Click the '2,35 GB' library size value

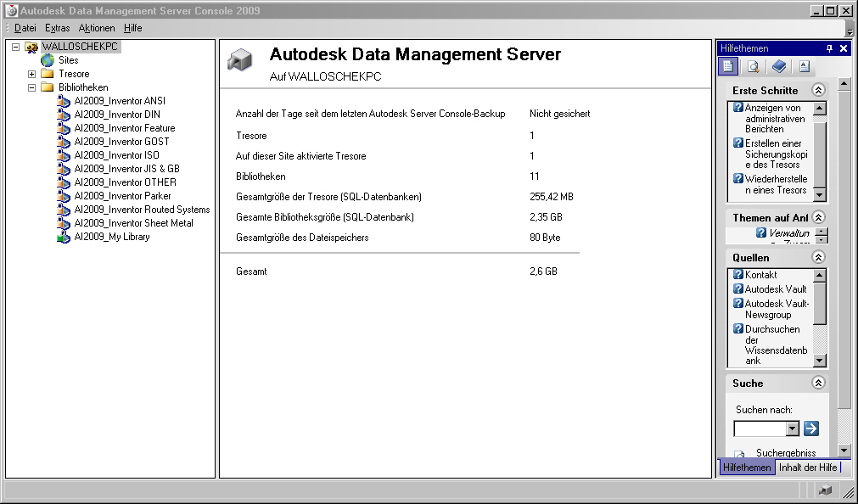(546, 217)
